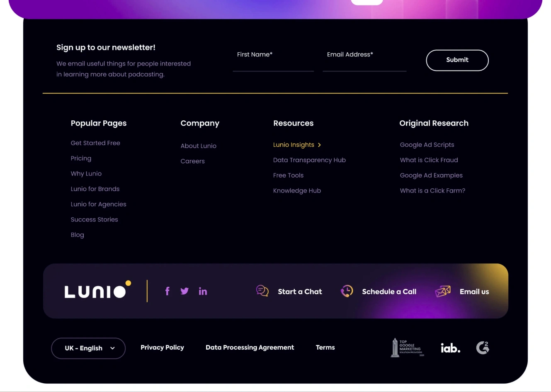This screenshot has height=392, width=551.
Task: Click the G2 logo badge
Action: [x=483, y=348]
